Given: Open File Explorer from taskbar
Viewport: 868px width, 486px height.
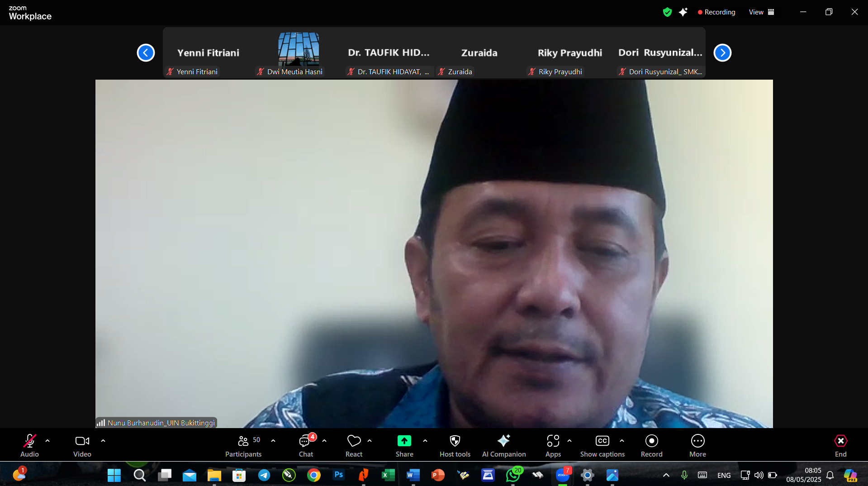Looking at the screenshot, I should click(214, 475).
